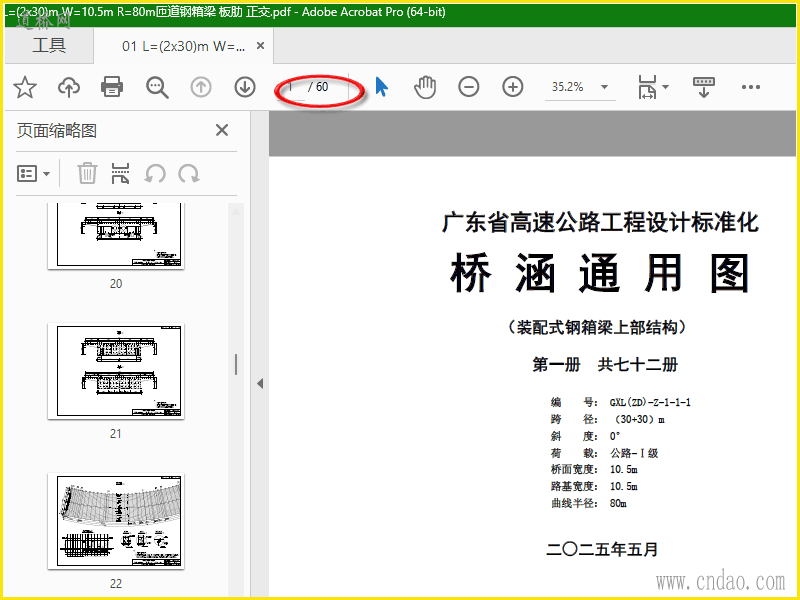The image size is (800, 600).
Task: Rotate pages counterclockwise
Action: (155, 173)
